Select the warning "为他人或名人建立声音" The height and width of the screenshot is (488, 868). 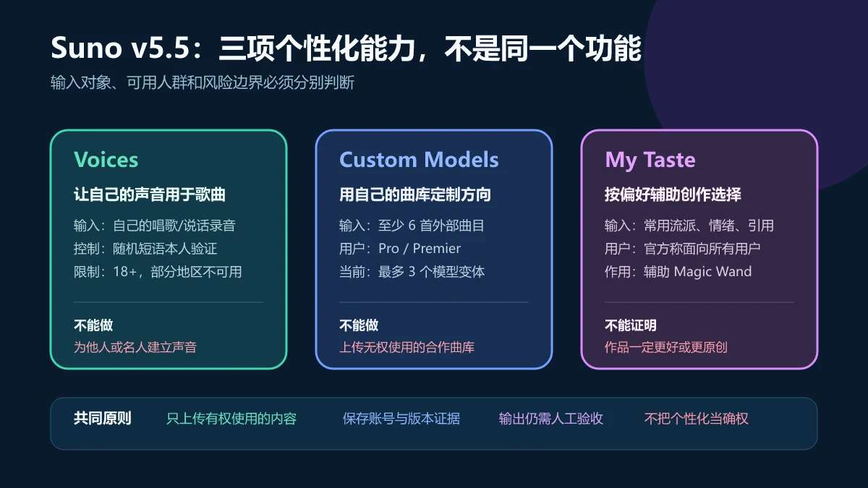tap(135, 347)
